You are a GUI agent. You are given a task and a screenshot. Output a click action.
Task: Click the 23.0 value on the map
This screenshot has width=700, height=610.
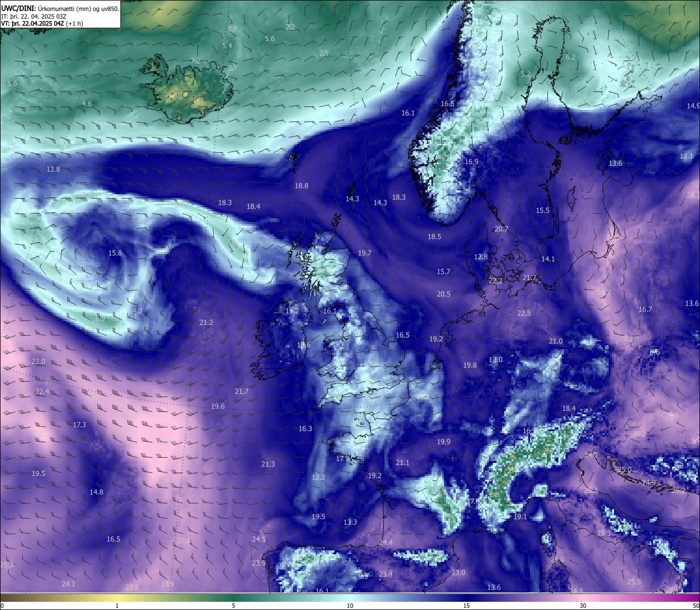pyautogui.click(x=458, y=573)
